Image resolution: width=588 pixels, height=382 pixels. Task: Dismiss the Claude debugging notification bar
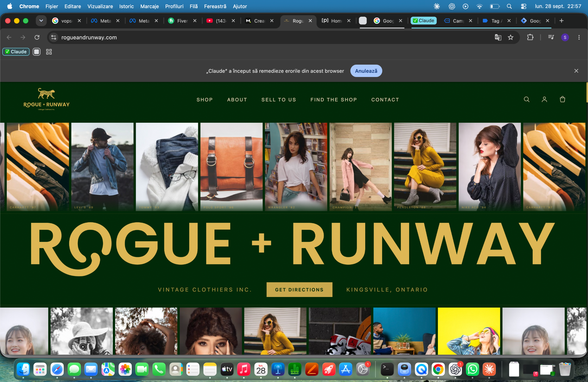(x=576, y=71)
